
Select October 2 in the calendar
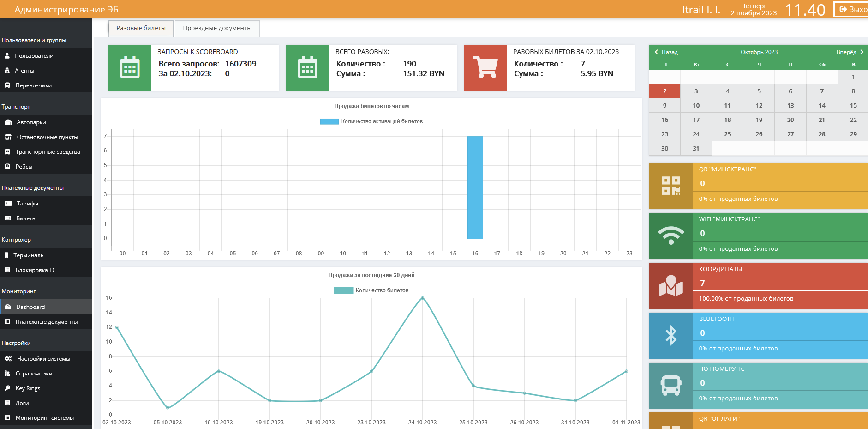pyautogui.click(x=664, y=91)
